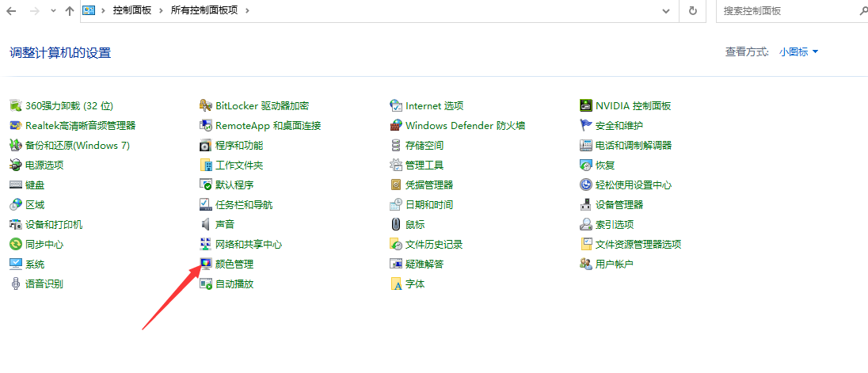This screenshot has width=868, height=373.
Task: Click the 用户帐户 people icon
Action: (x=586, y=264)
